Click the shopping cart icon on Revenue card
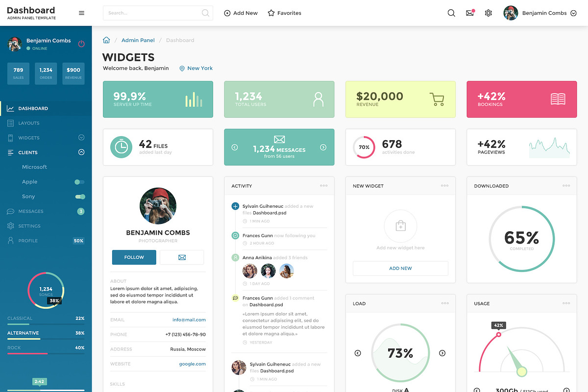The height and width of the screenshot is (392, 588). pos(435,99)
